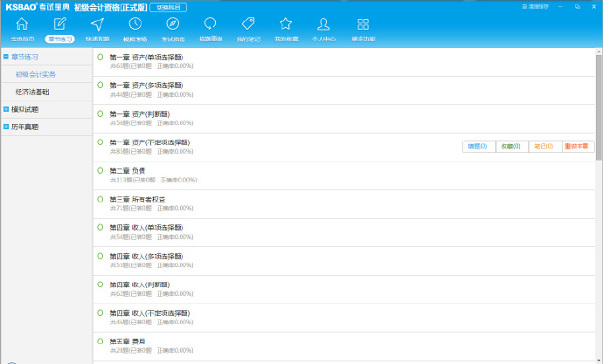The width and height of the screenshot is (603, 364).
Task: Expand the 模拟试题 section
Action: click(6, 109)
